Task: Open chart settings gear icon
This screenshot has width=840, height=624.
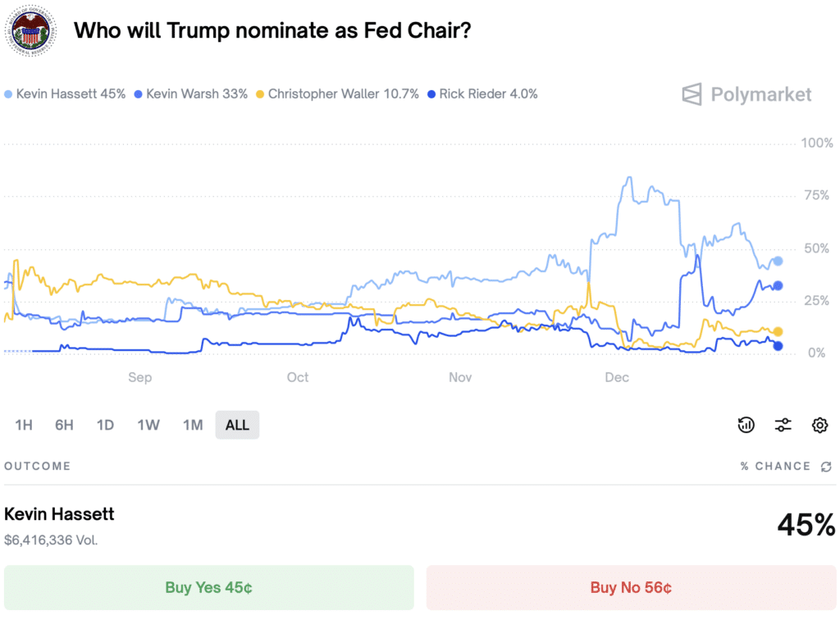Action: point(819,425)
